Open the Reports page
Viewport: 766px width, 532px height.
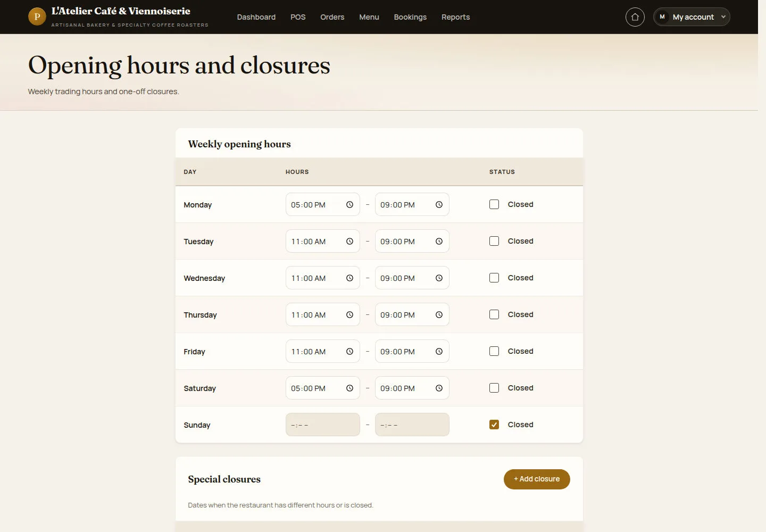pyautogui.click(x=456, y=17)
